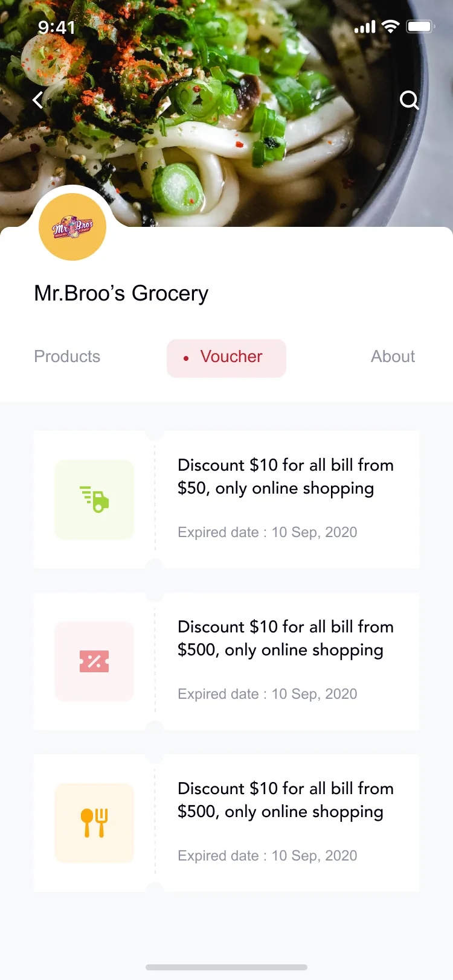Tap the Mr.Broo's store logo avatar
This screenshot has height=980, width=453.
point(72,227)
